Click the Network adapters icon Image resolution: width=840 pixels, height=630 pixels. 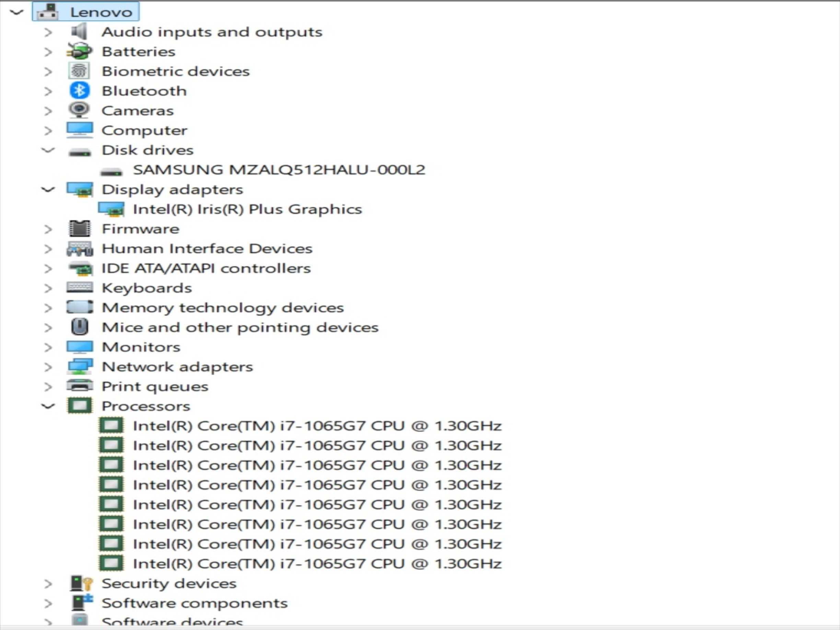point(80,366)
